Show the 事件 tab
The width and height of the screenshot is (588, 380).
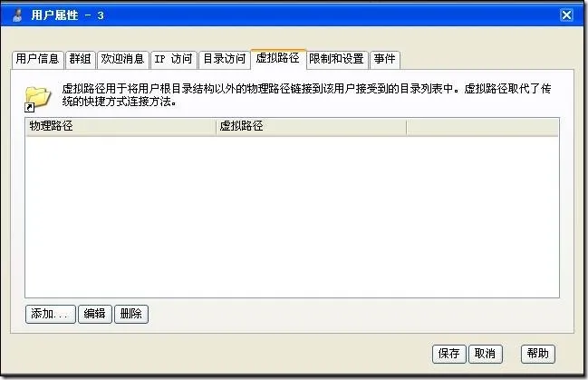(385, 59)
